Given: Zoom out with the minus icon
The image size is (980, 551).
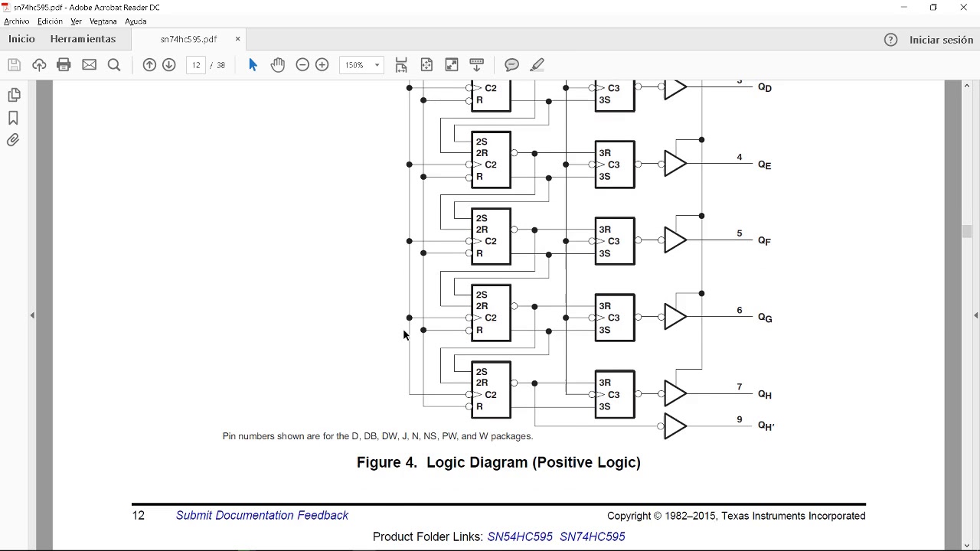Looking at the screenshot, I should [302, 65].
